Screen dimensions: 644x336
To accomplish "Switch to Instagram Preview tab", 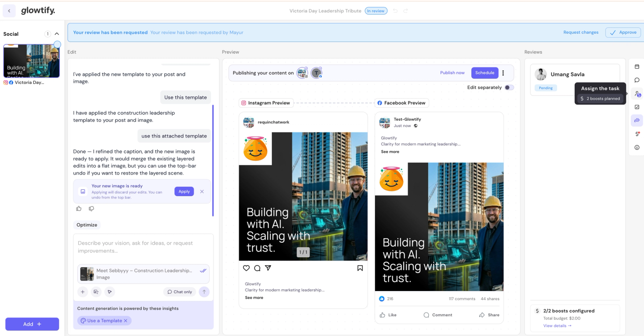I will pyautogui.click(x=266, y=103).
